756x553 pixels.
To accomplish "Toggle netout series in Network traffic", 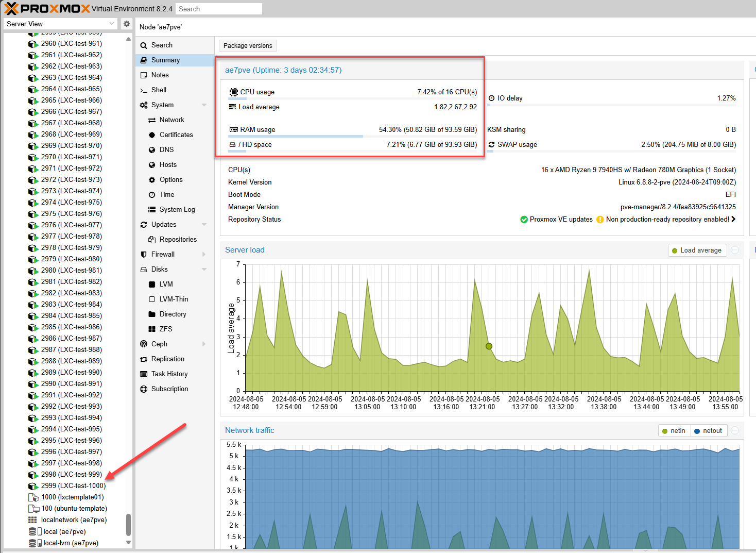I will pos(708,431).
